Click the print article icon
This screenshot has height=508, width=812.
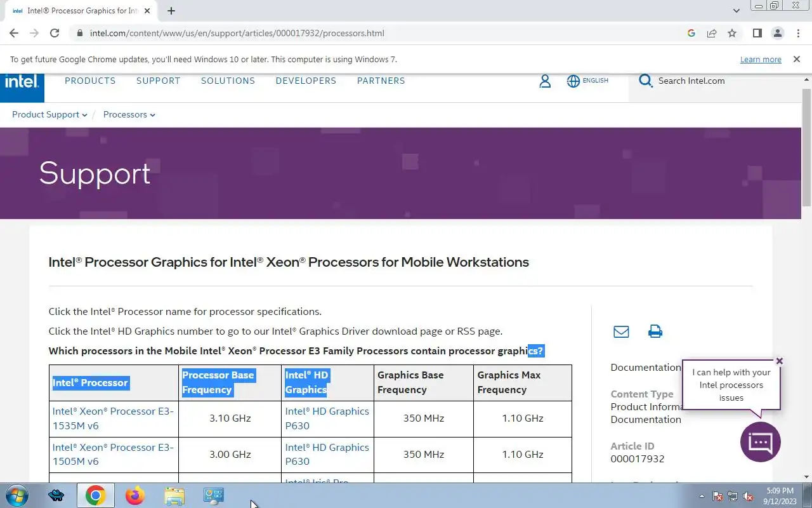click(655, 331)
